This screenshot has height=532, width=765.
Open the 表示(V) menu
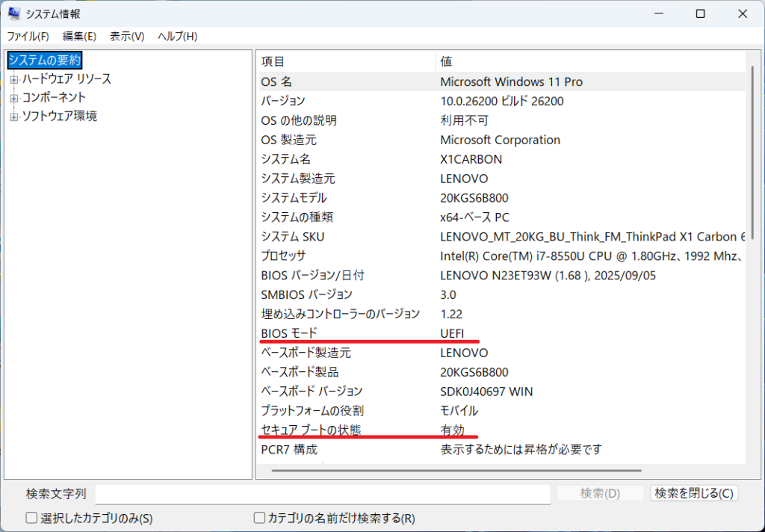127,36
